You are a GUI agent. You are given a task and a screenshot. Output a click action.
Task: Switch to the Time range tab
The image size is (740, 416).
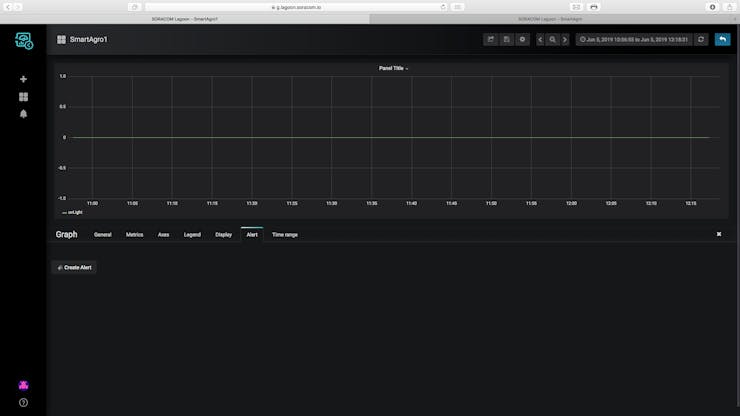[285, 235]
